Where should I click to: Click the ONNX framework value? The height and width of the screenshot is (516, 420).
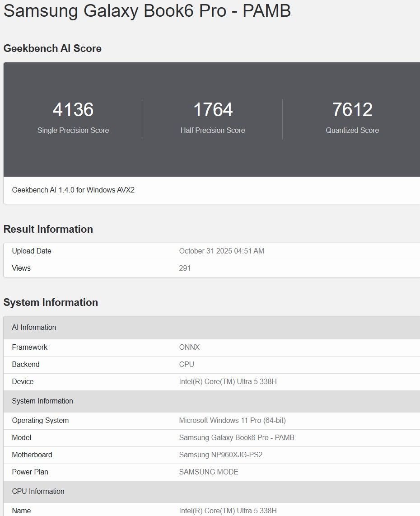tap(189, 347)
